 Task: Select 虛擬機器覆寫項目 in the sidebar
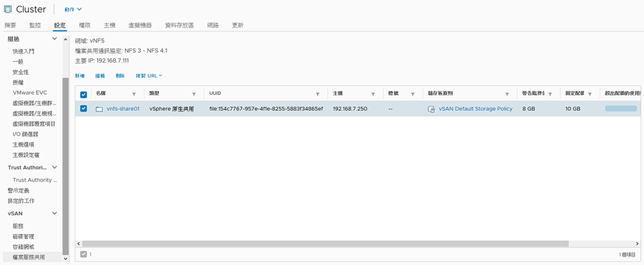tap(34, 124)
